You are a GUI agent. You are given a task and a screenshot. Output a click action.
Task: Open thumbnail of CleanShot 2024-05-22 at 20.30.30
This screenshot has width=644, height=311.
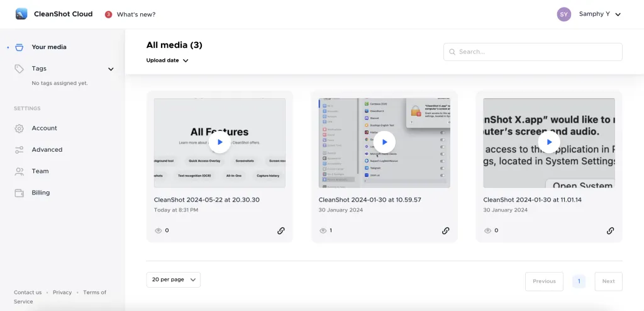click(219, 143)
